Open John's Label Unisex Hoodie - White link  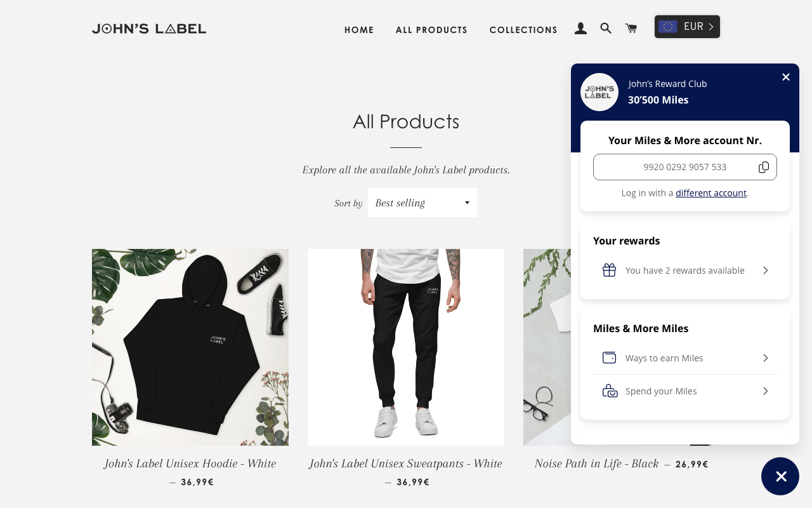[190, 464]
